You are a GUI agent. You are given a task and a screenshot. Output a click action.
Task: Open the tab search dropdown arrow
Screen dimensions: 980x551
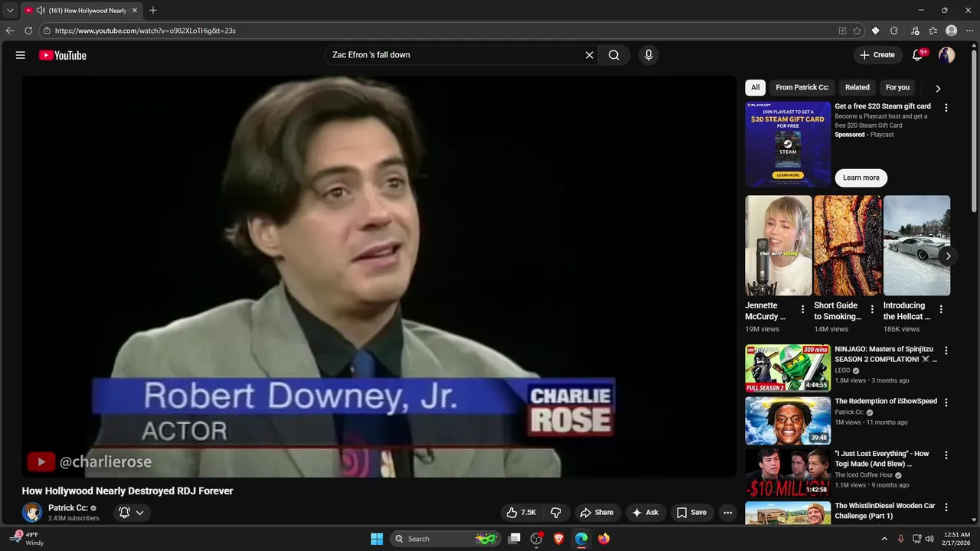[10, 11]
